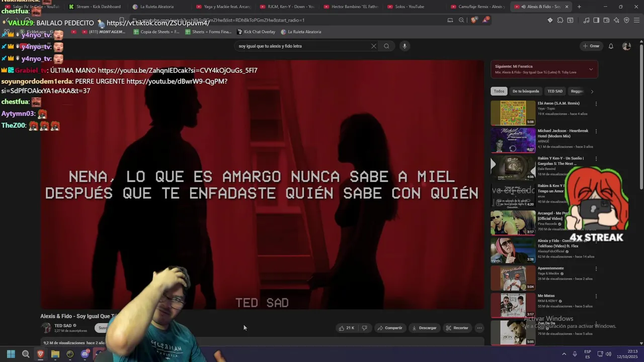This screenshot has width=644, height=362.
Task: Open Aparentemente video thumbnail
Action: coord(513,278)
